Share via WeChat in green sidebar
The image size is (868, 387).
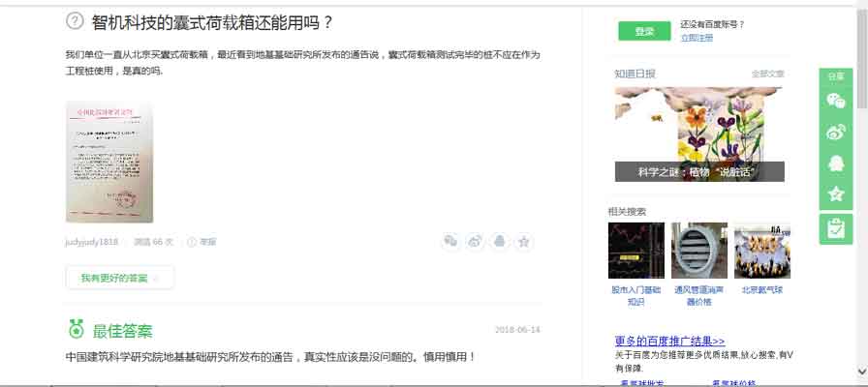click(x=836, y=101)
